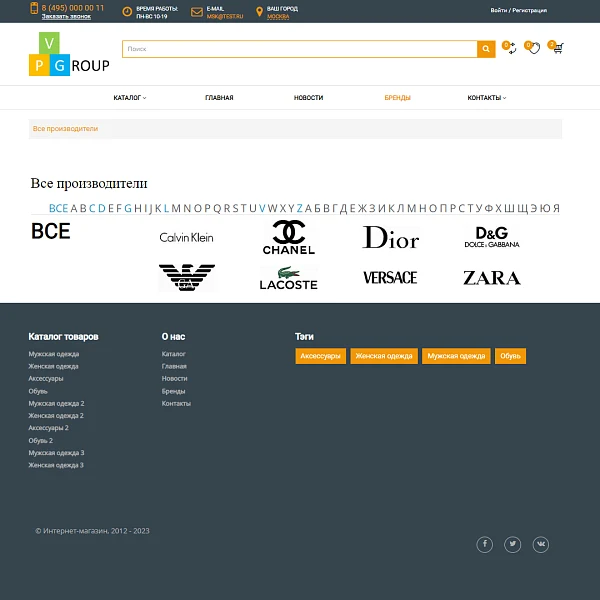Open the compare products icon

510,48
